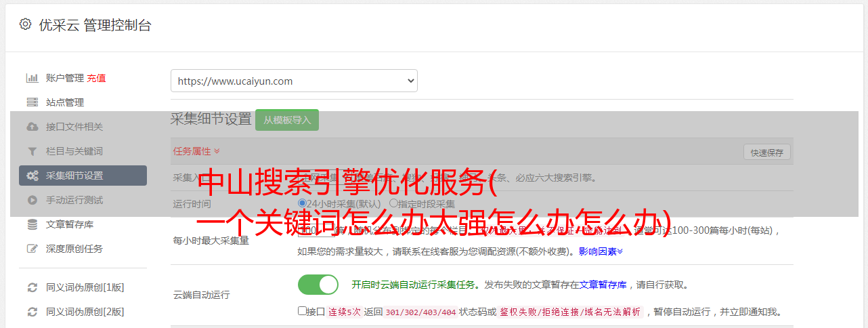
Task: Click the play icon for 手动运行测试
Action: point(32,200)
